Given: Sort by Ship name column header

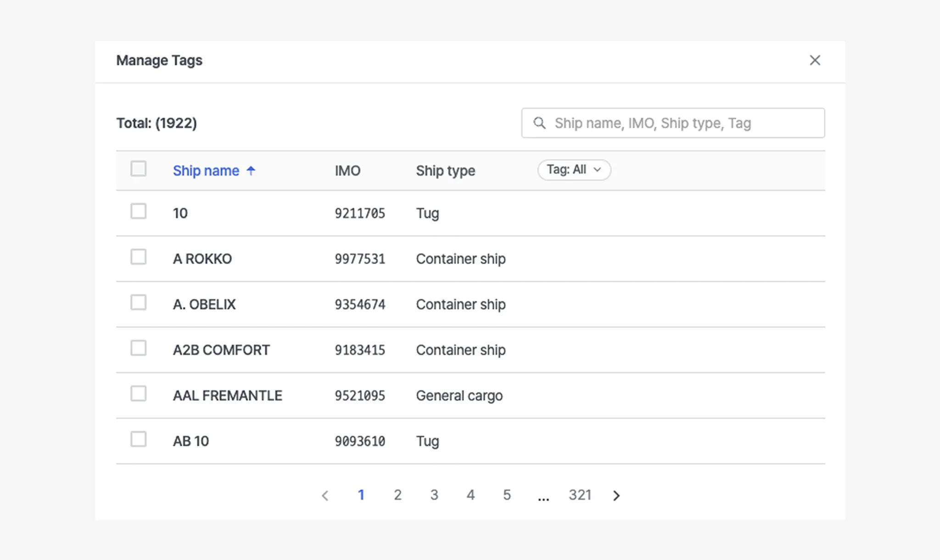Looking at the screenshot, I should (206, 171).
